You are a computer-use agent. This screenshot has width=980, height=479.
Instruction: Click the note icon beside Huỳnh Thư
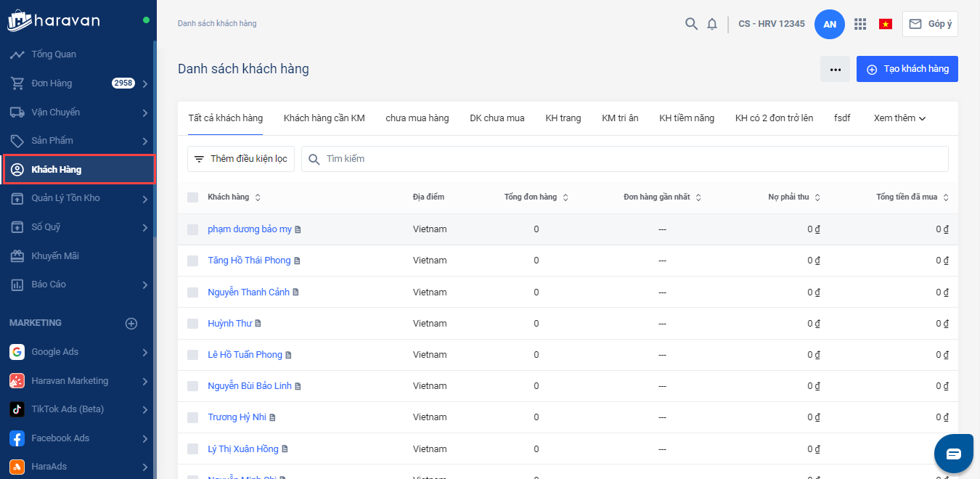click(x=258, y=324)
